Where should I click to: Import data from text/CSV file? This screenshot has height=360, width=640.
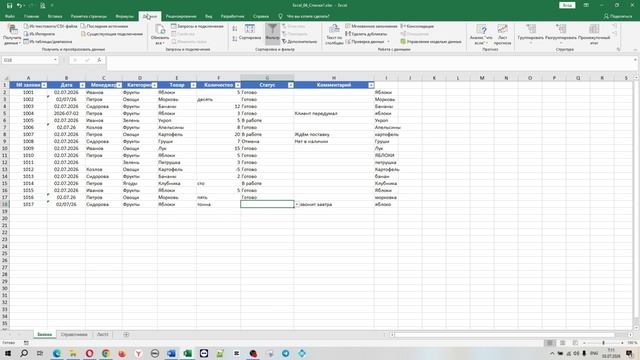click(x=51, y=26)
